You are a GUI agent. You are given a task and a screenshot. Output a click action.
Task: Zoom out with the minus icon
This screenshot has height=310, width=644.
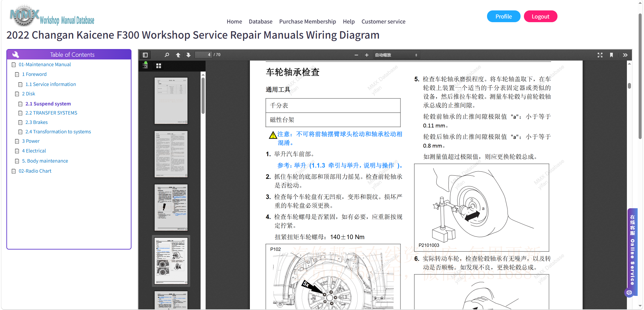(x=356, y=55)
